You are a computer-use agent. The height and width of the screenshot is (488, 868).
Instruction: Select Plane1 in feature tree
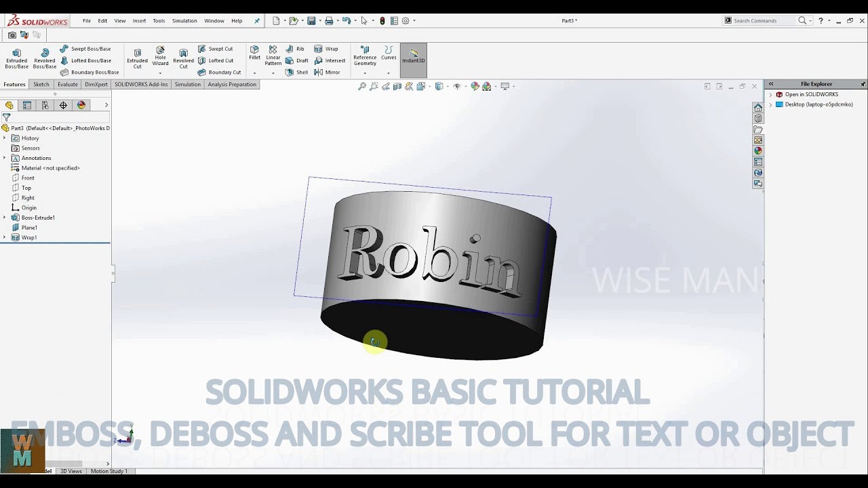[x=24, y=228]
